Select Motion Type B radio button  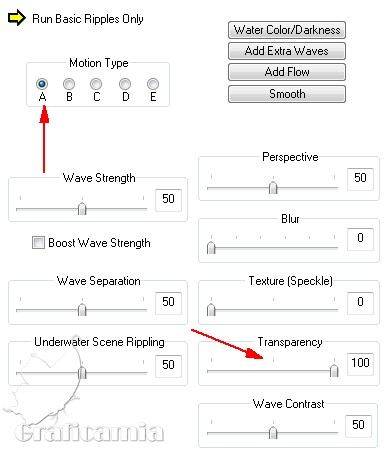coord(69,84)
